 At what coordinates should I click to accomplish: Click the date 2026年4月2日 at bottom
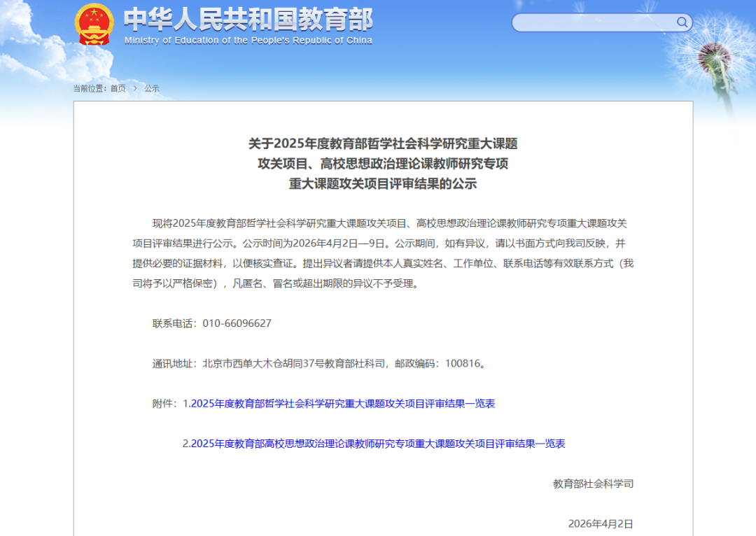click(x=600, y=523)
